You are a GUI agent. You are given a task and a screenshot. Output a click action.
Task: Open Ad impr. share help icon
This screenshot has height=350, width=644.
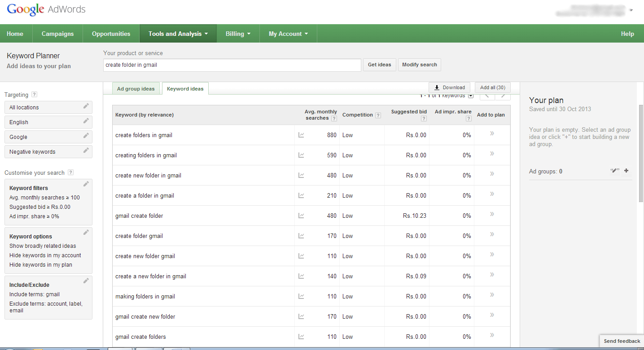click(x=469, y=118)
